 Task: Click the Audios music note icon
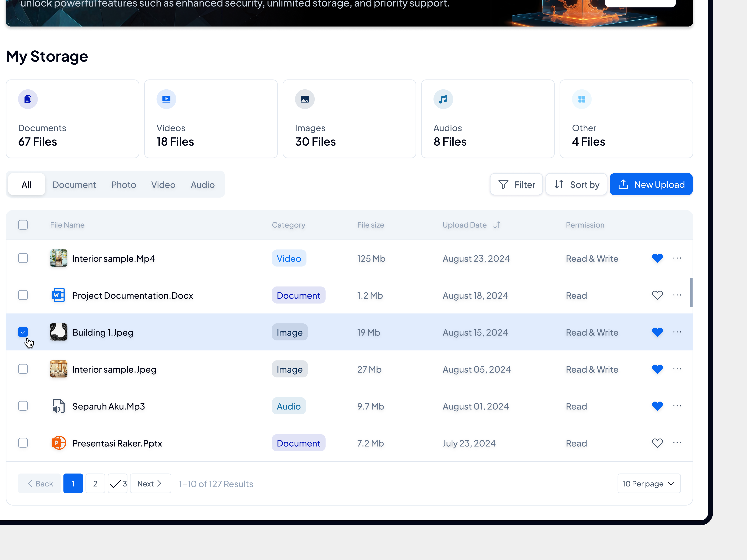click(443, 99)
